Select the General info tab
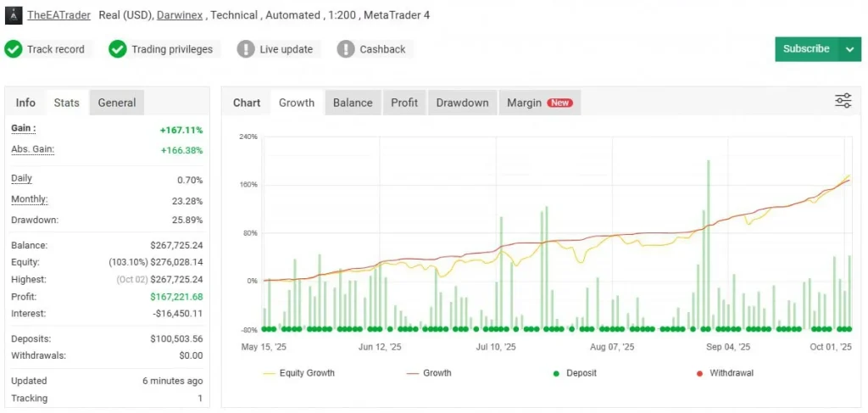 (x=117, y=103)
